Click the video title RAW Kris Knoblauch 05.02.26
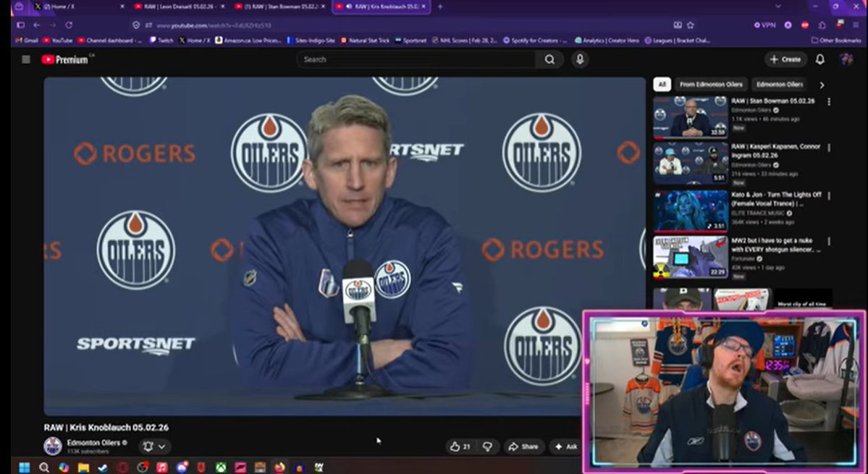Screen dimensions: 868x474 click(106, 428)
